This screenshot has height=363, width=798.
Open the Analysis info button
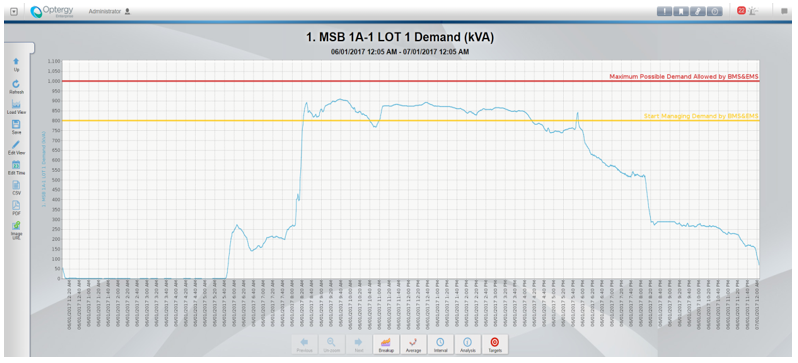[468, 345]
